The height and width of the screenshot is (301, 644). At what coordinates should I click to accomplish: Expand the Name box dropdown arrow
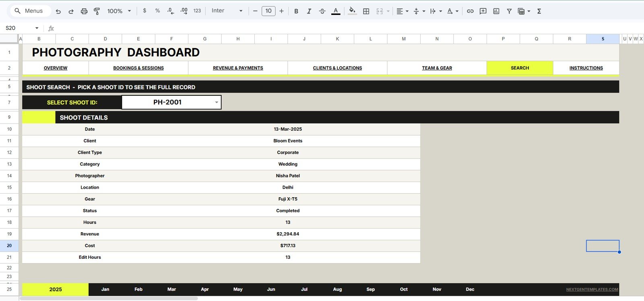(x=37, y=28)
